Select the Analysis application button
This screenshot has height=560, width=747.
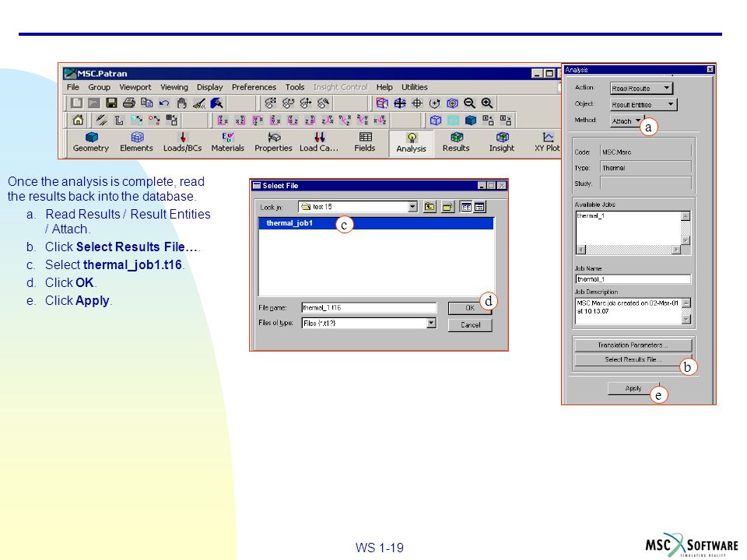[412, 143]
